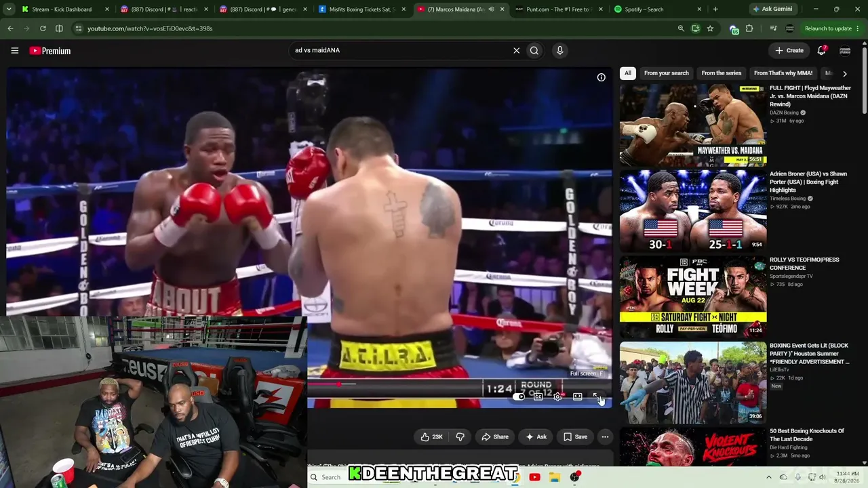Open Mayweather vs. Maidana video thumbnail
This screenshot has width=868, height=488.
point(693,125)
